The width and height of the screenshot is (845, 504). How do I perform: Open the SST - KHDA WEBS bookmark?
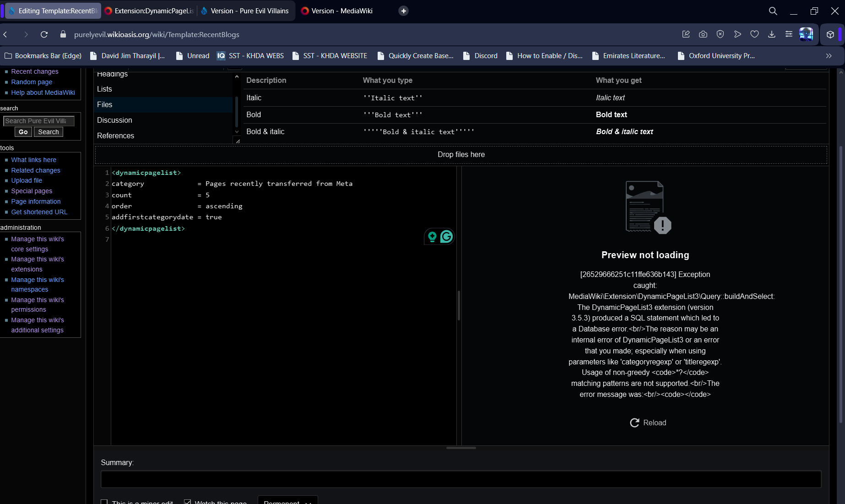(x=250, y=56)
